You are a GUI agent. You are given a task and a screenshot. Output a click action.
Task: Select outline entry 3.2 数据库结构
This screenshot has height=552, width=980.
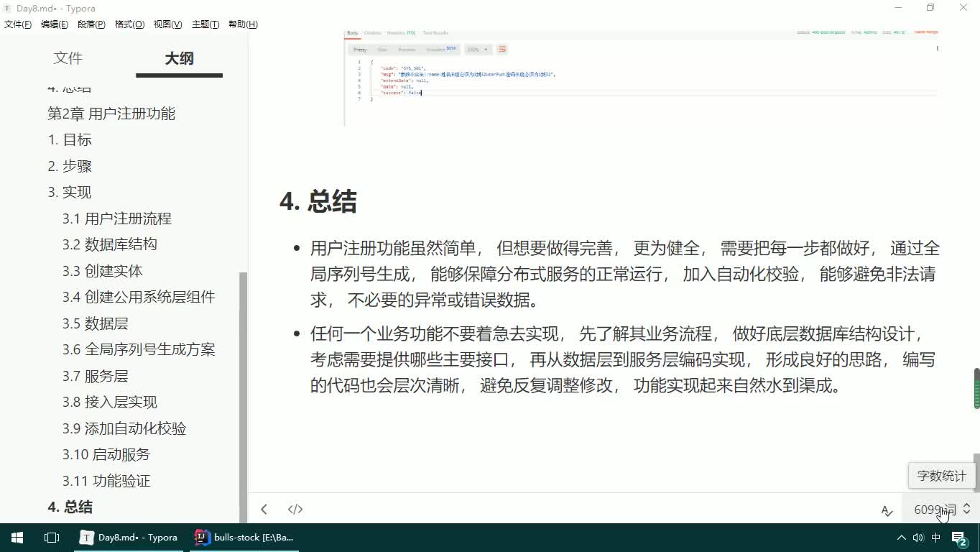coord(109,244)
